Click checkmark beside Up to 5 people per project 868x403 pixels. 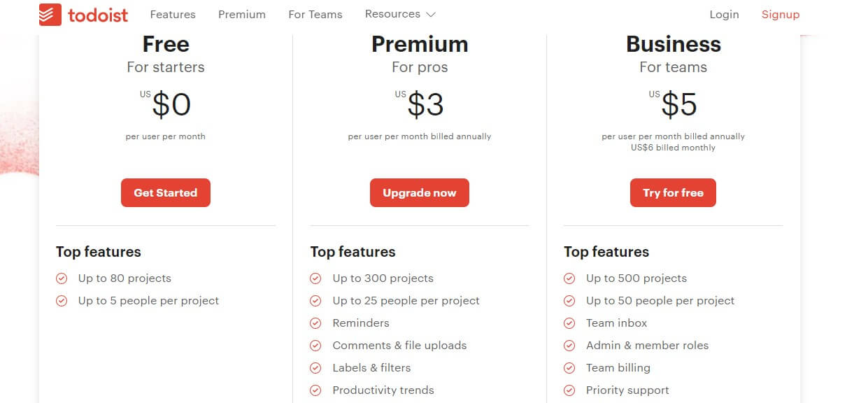[x=62, y=301]
